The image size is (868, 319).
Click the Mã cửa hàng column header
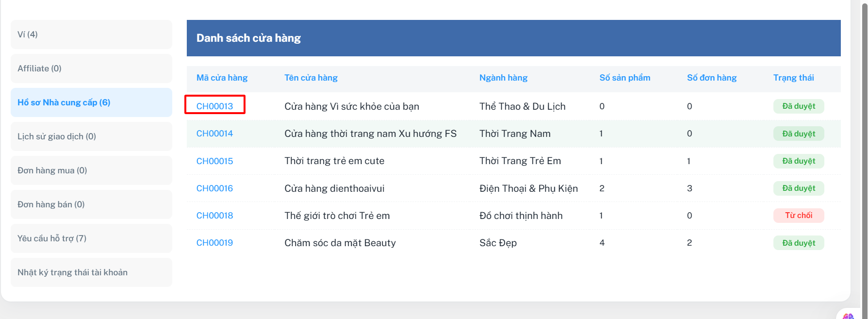coord(222,78)
